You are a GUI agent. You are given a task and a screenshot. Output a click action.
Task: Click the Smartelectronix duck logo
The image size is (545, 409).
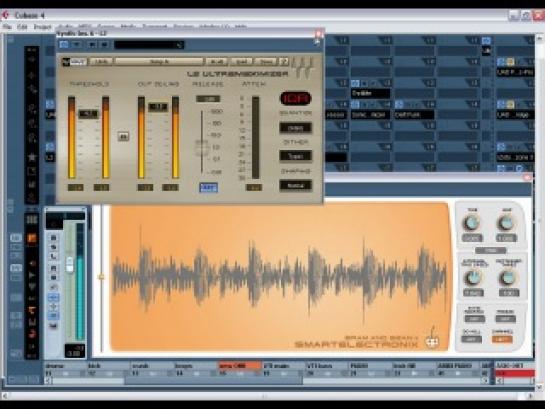[432, 340]
